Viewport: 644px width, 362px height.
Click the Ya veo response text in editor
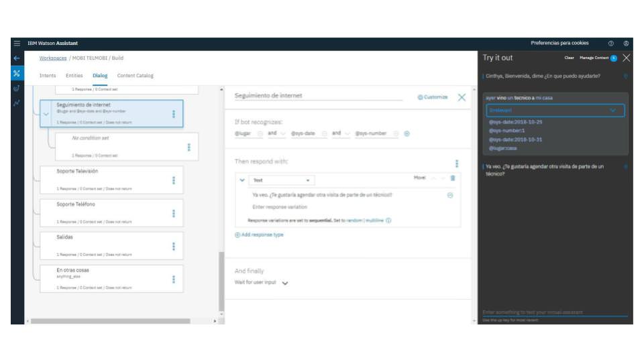pos(323,195)
